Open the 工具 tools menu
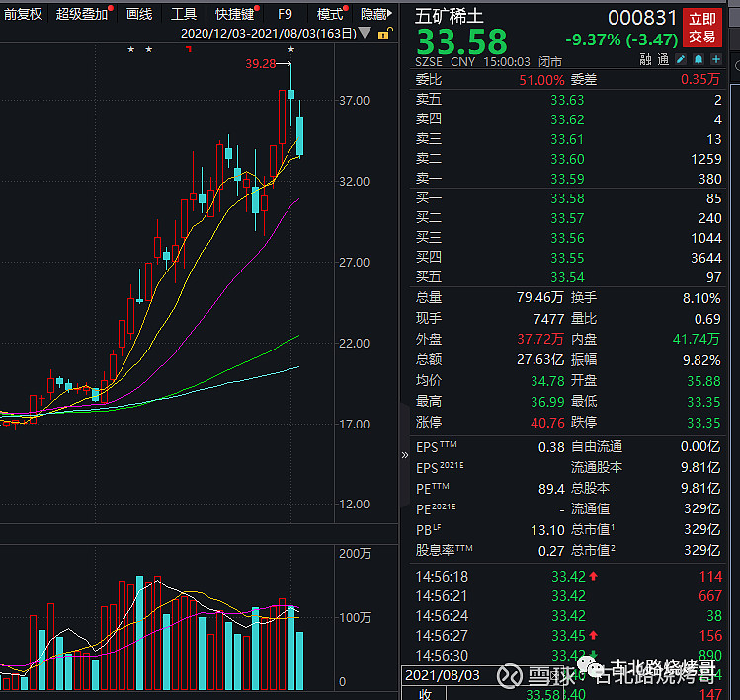 [184, 14]
